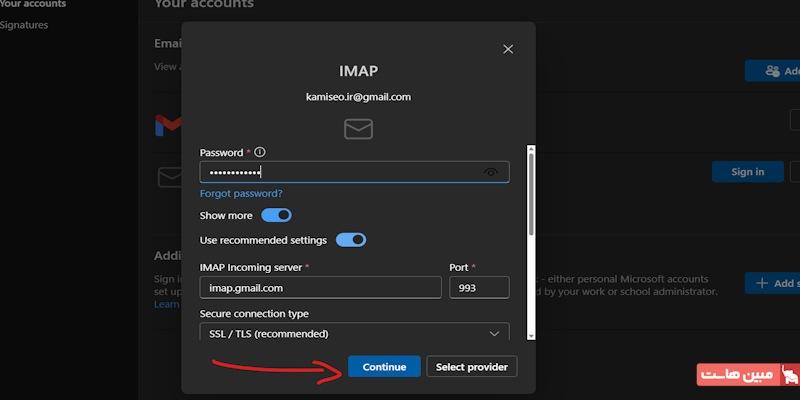The image size is (800, 400).
Task: Click the Continue button
Action: click(x=384, y=367)
